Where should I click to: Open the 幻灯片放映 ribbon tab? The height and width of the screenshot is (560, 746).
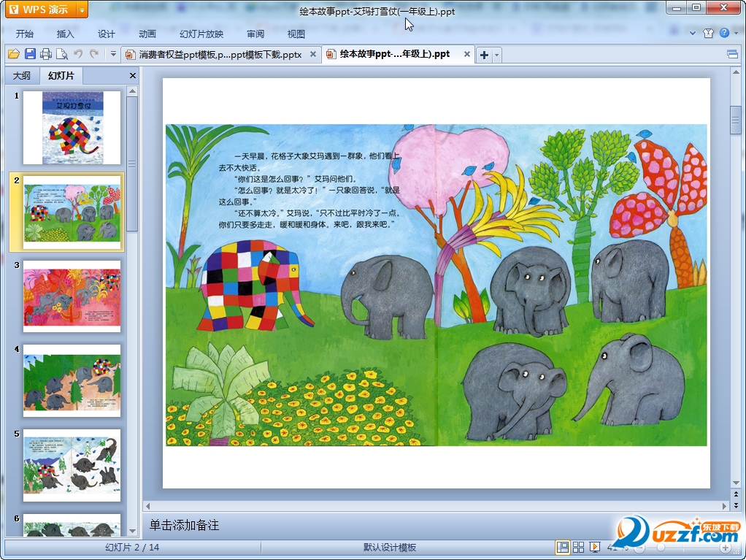coord(201,34)
